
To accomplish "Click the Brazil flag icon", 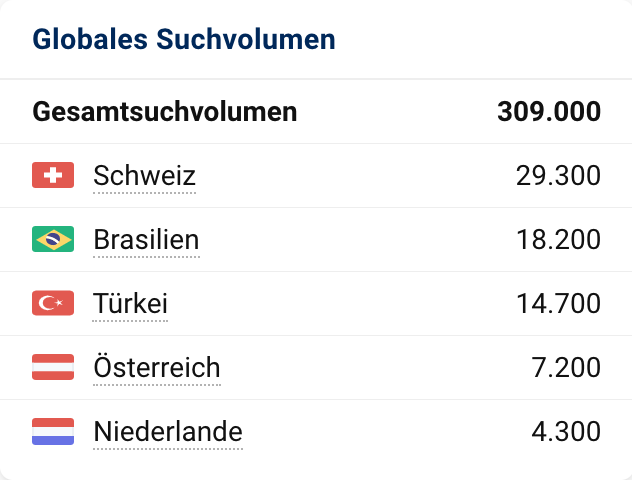I will pos(53,240).
